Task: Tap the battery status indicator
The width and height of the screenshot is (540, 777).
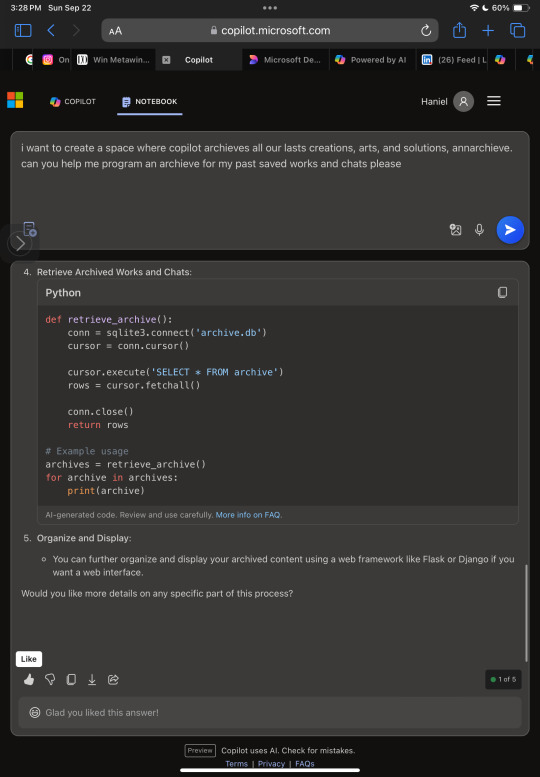Action: click(x=521, y=8)
